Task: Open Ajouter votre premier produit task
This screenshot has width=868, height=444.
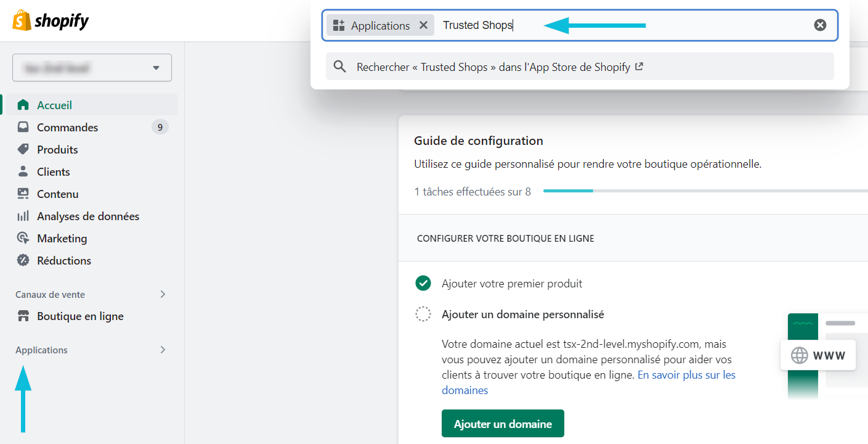Action: [x=512, y=284]
